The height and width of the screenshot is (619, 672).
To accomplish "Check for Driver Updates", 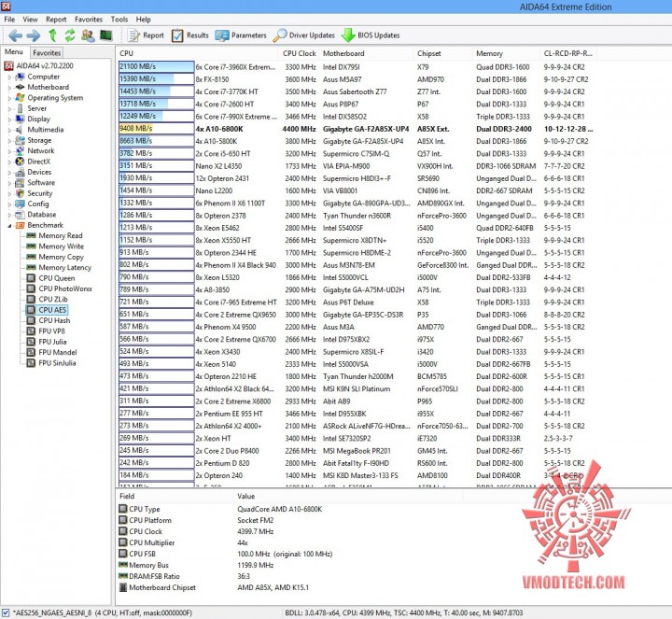I will click(x=304, y=35).
